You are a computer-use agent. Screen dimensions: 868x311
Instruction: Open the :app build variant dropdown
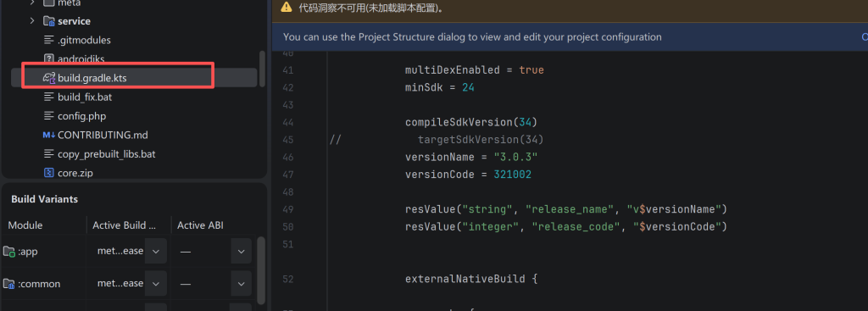(156, 251)
